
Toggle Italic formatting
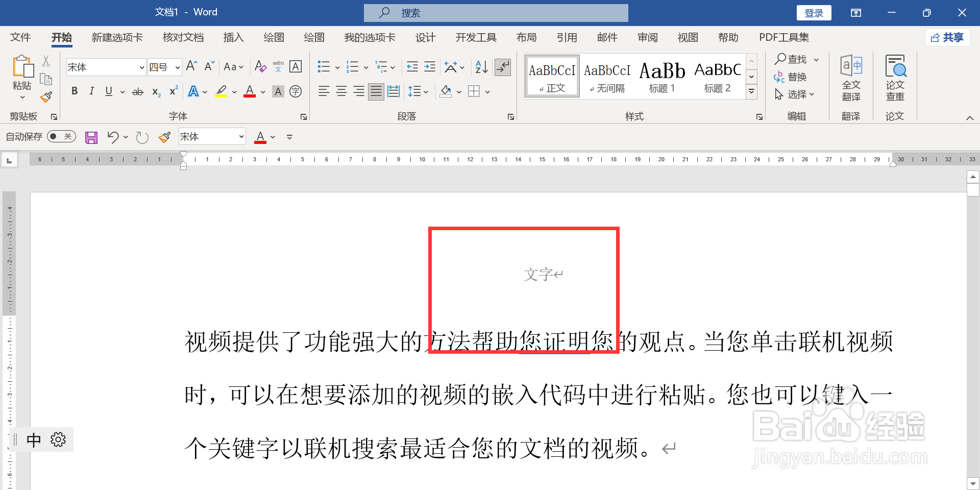91,91
